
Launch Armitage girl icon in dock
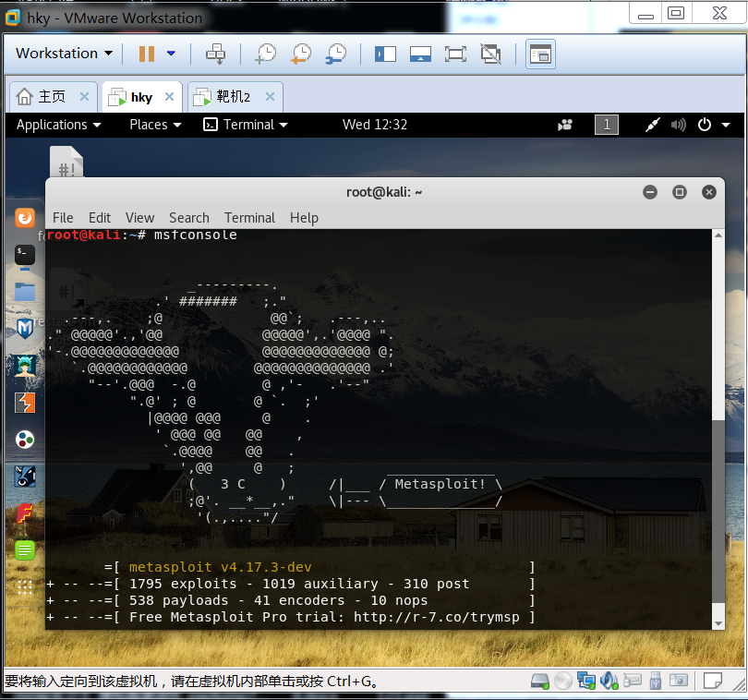(x=25, y=366)
